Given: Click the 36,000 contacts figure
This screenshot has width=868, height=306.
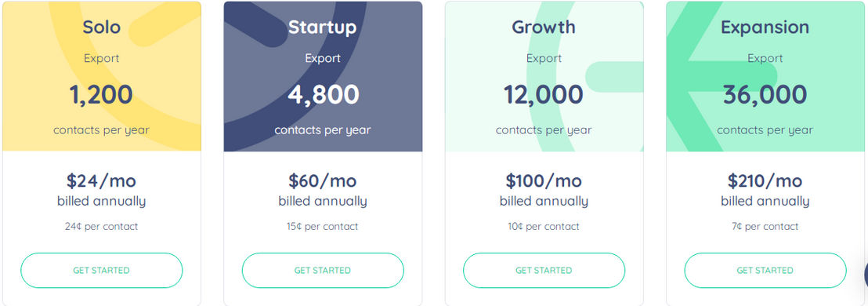Looking at the screenshot, I should click(x=765, y=95).
